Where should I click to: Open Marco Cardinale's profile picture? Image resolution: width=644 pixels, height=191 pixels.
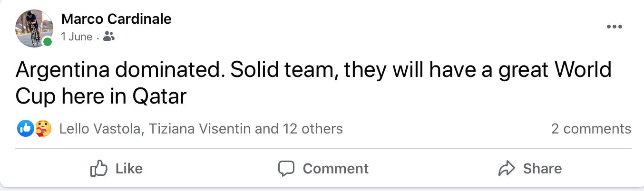32,28
